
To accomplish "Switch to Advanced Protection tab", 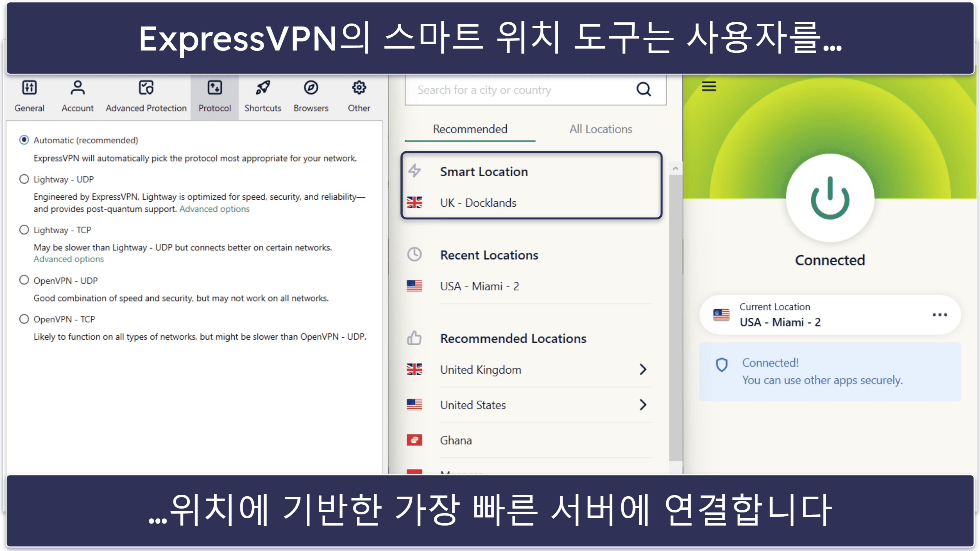I will coord(146,97).
